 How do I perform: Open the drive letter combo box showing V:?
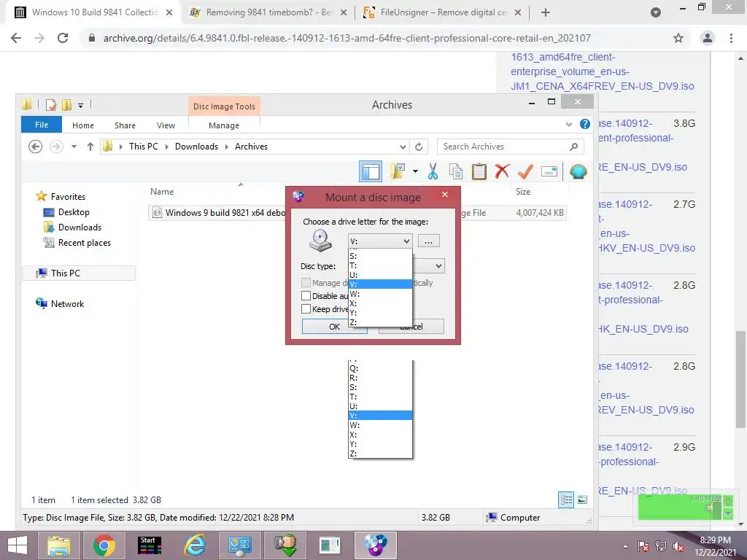tap(379, 241)
